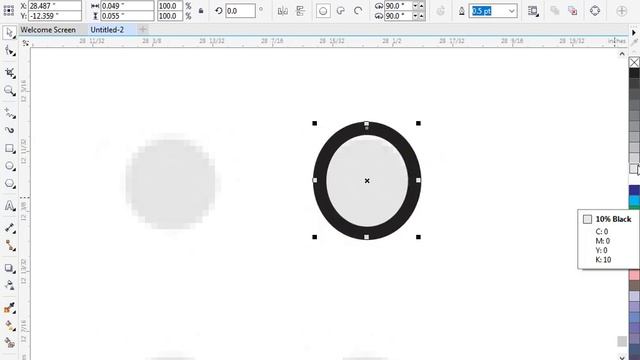Select the Rectangle tool

pyautogui.click(x=9, y=149)
